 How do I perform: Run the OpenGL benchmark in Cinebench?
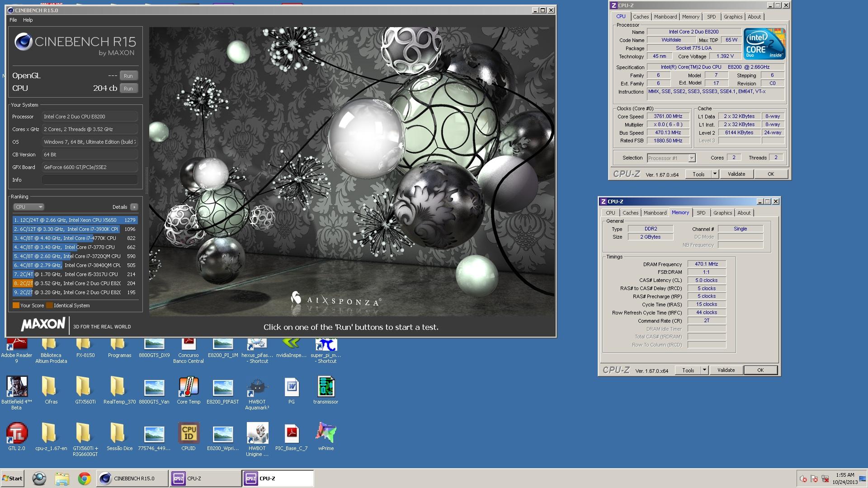click(128, 76)
